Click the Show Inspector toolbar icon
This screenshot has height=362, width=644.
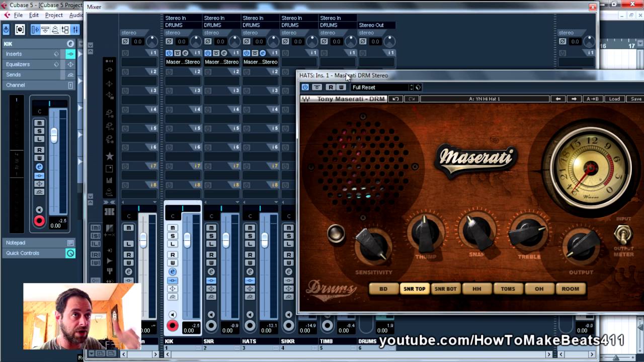tap(35, 30)
